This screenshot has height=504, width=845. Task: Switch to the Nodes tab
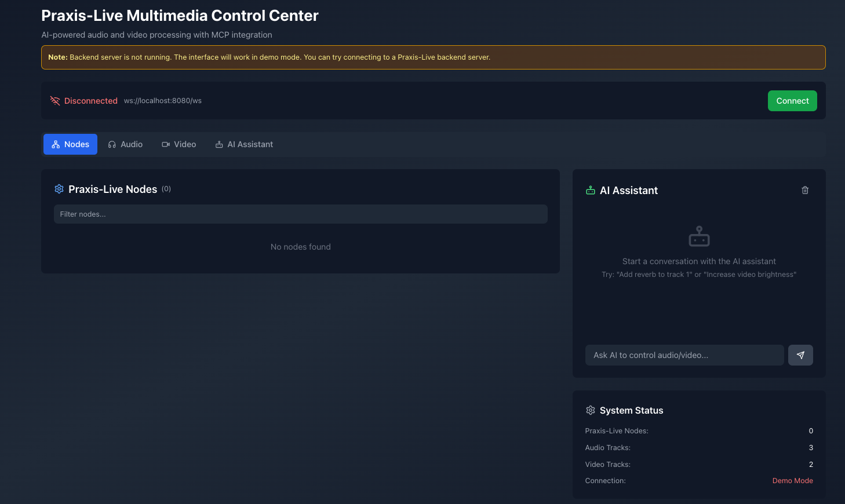(70, 144)
